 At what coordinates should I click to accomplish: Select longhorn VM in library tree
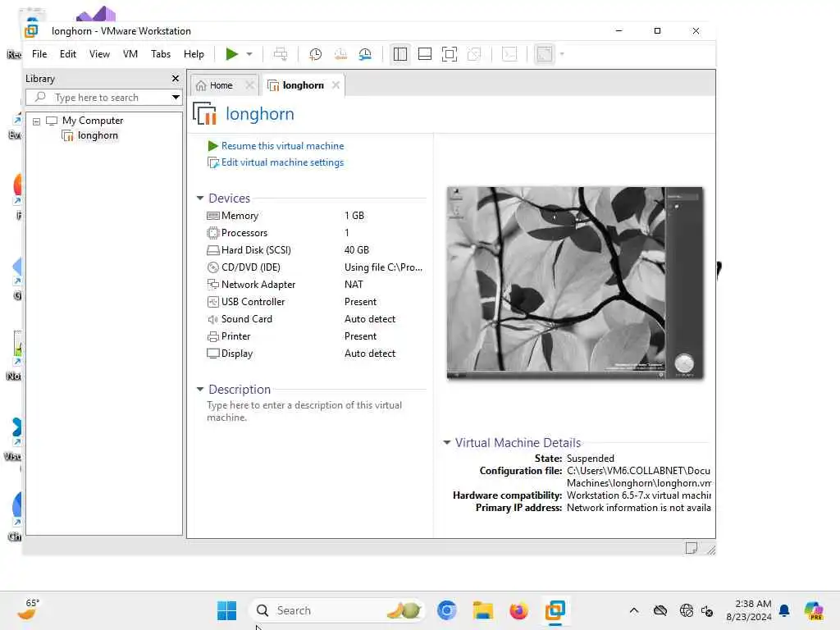(x=98, y=135)
